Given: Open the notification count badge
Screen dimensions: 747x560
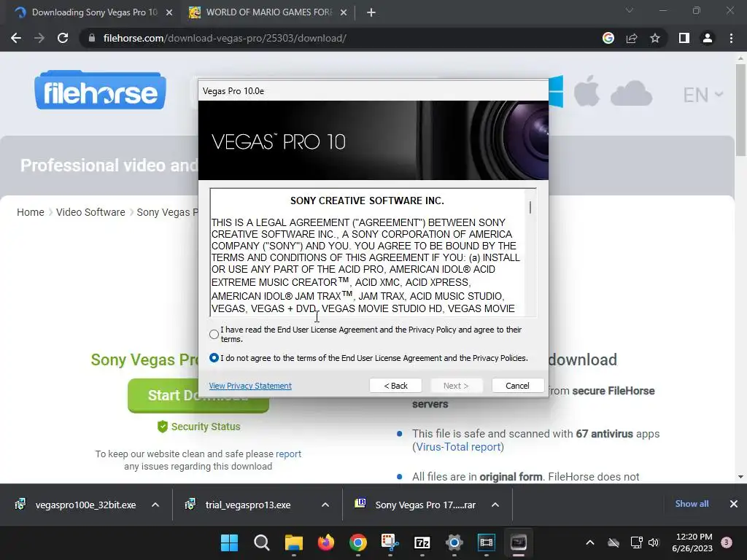Looking at the screenshot, I should 727,542.
